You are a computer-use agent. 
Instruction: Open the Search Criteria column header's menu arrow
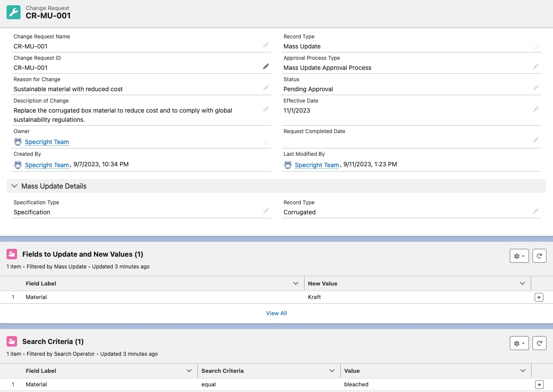pyautogui.click(x=332, y=371)
